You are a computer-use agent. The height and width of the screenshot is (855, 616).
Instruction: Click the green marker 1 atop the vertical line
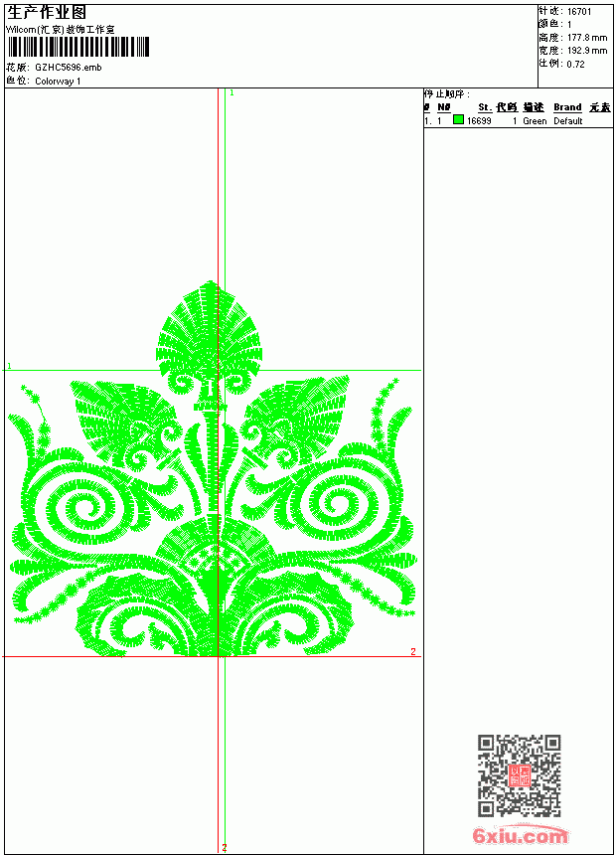[231, 93]
